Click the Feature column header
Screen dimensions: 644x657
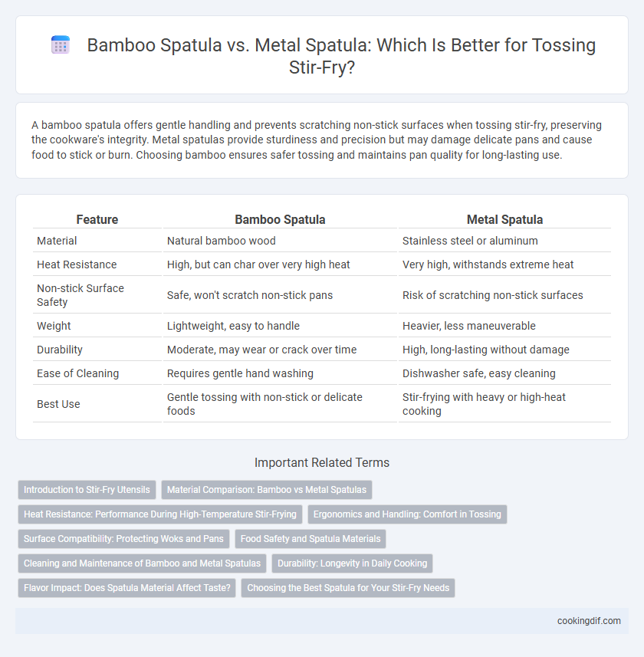(97, 219)
